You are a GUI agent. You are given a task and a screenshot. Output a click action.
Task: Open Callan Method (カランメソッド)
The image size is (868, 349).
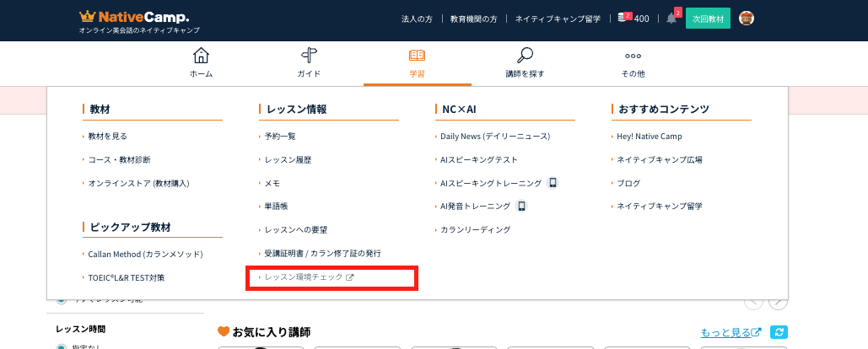(x=145, y=254)
